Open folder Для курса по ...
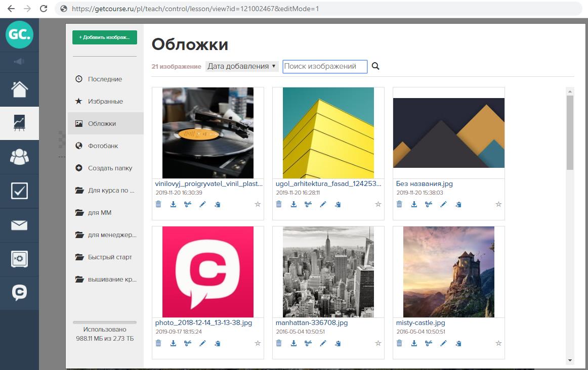588x370 pixels. click(x=105, y=190)
